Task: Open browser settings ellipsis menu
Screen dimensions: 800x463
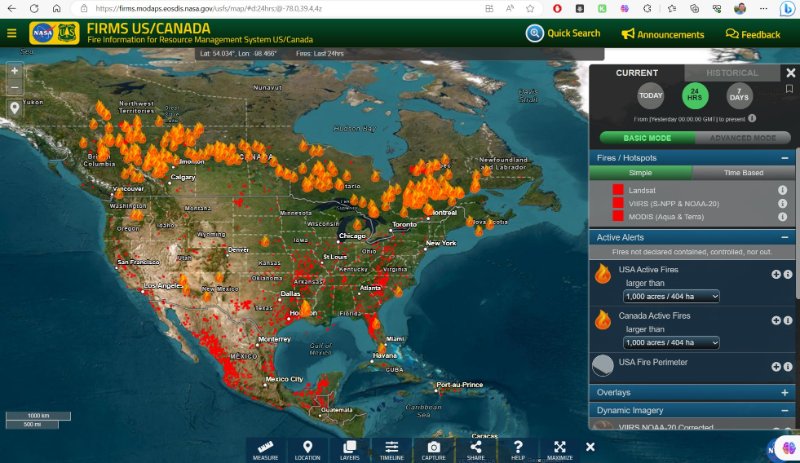Action: coord(763,9)
